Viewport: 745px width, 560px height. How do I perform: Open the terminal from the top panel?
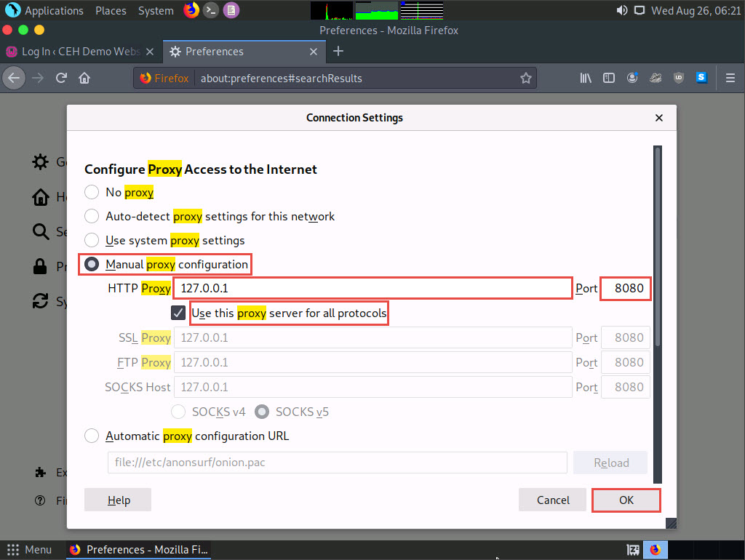coord(211,10)
